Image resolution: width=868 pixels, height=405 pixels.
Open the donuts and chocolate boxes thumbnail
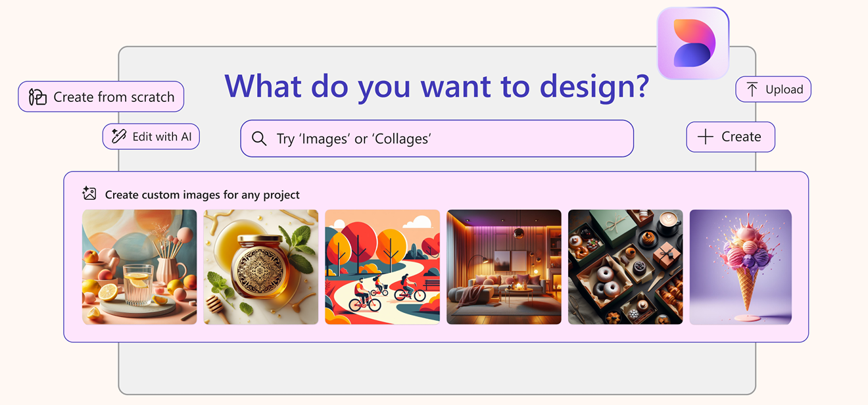(x=625, y=267)
